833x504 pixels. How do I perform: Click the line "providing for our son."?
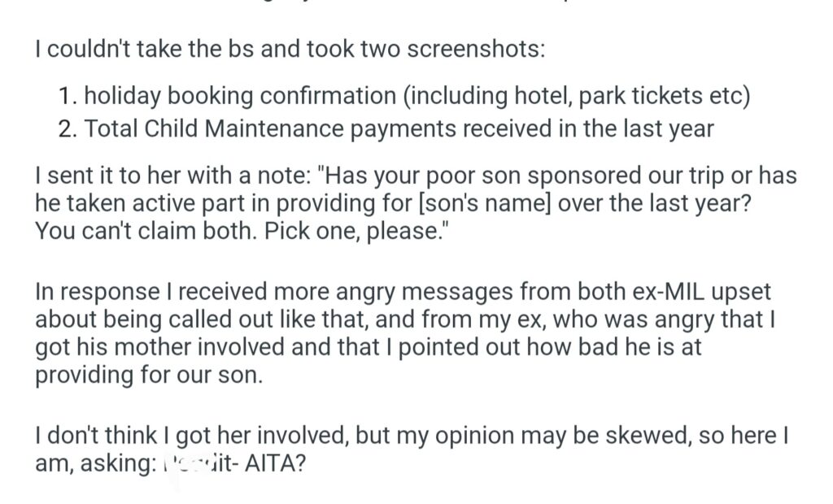(149, 377)
